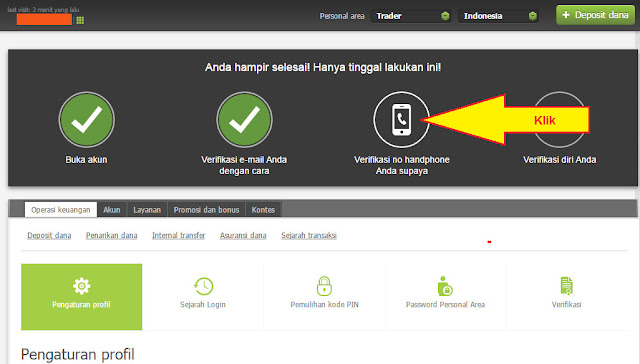Viewport: 640px width, 364px height.
Task: Click the Verifikasi e-mail Anda dengan cara text
Action: tap(244, 165)
